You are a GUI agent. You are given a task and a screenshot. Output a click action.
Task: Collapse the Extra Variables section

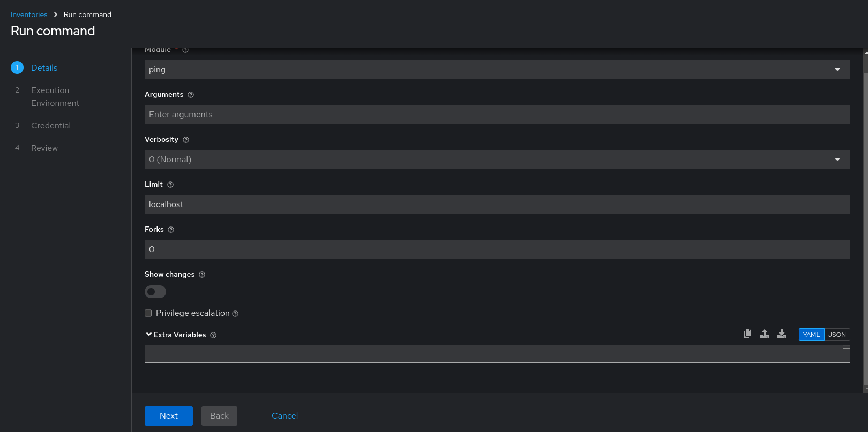[x=149, y=335]
